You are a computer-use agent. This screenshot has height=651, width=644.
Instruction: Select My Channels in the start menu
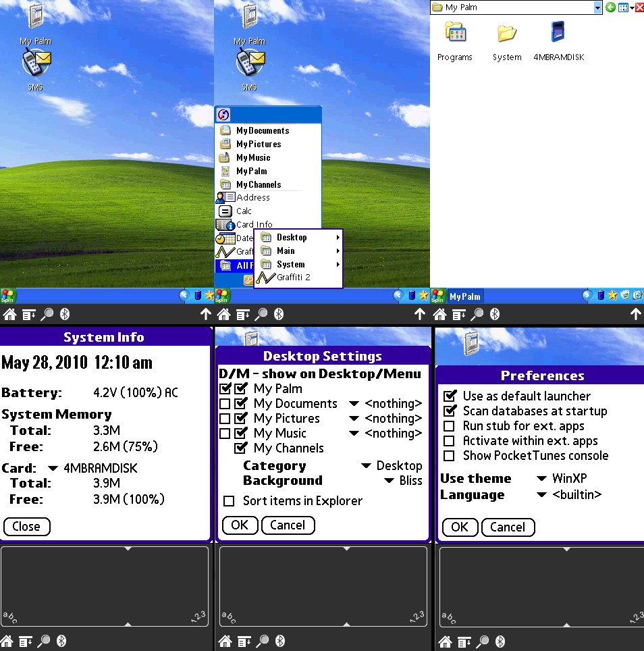pyautogui.click(x=268, y=184)
